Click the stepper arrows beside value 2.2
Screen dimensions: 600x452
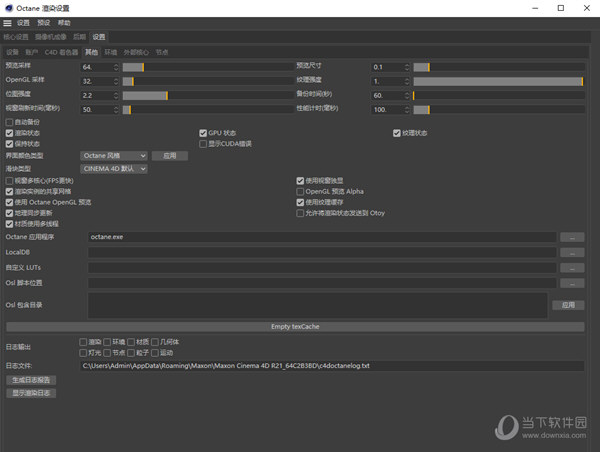(x=116, y=95)
